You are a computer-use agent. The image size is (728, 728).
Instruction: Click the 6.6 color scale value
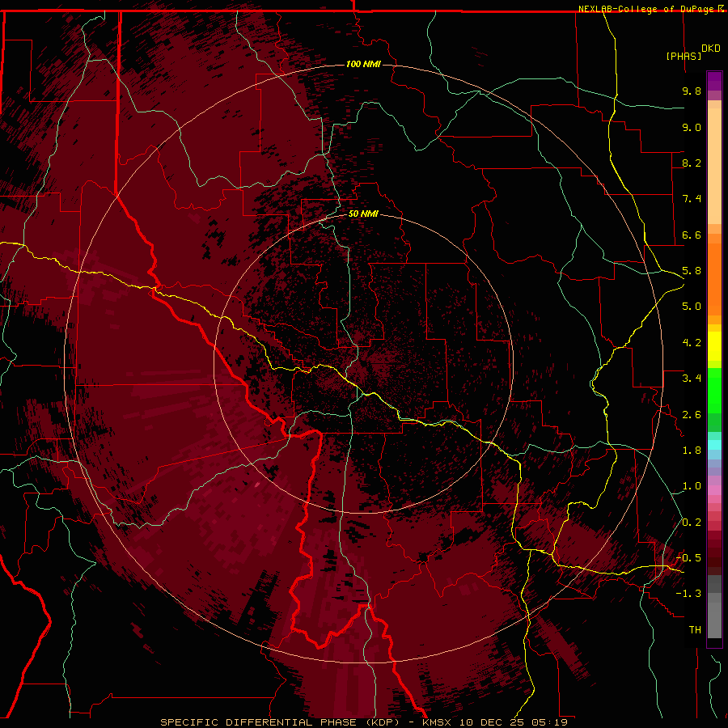pos(692,235)
